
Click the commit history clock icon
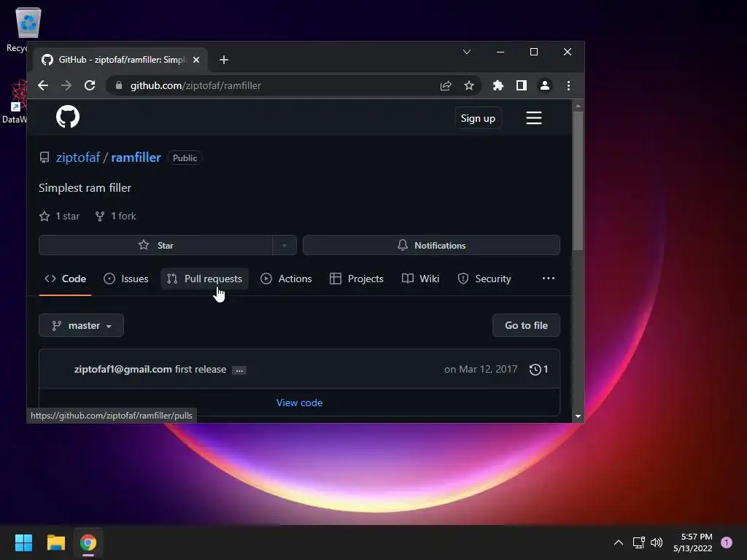(535, 370)
